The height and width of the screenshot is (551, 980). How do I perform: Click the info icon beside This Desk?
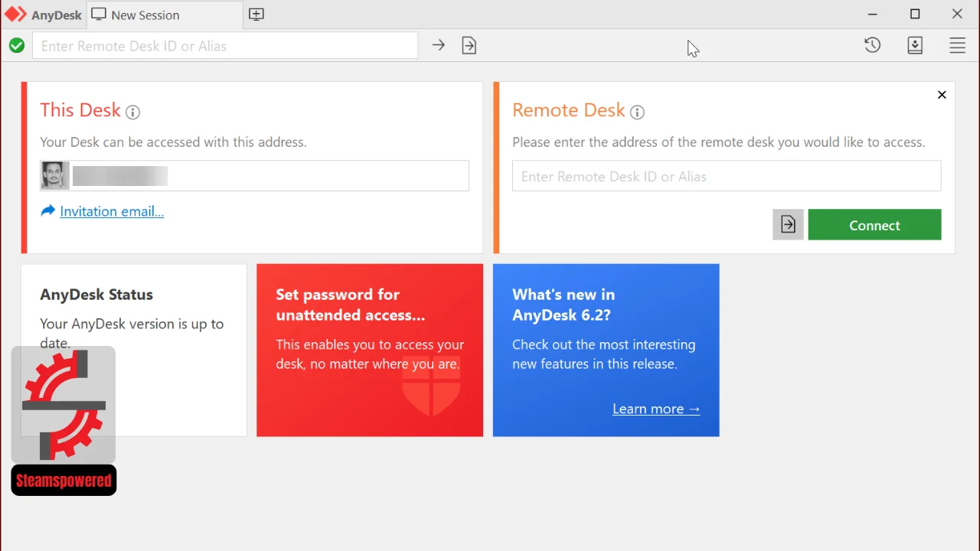click(132, 112)
